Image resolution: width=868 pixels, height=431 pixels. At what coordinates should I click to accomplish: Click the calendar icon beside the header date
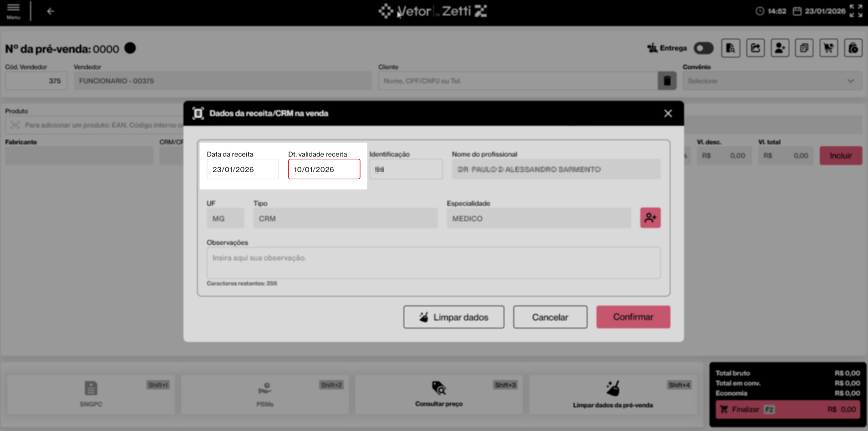coord(797,11)
